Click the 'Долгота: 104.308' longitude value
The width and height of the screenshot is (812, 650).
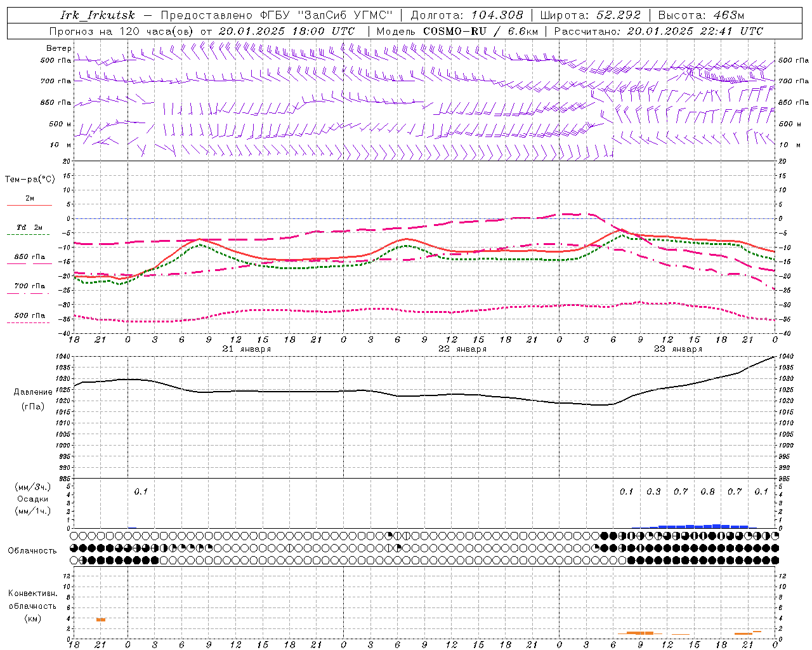467,15
